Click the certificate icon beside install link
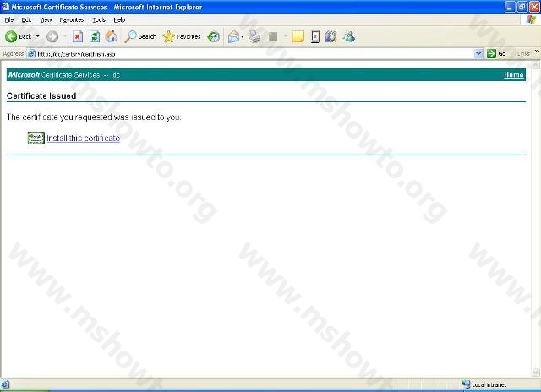 [x=36, y=139]
